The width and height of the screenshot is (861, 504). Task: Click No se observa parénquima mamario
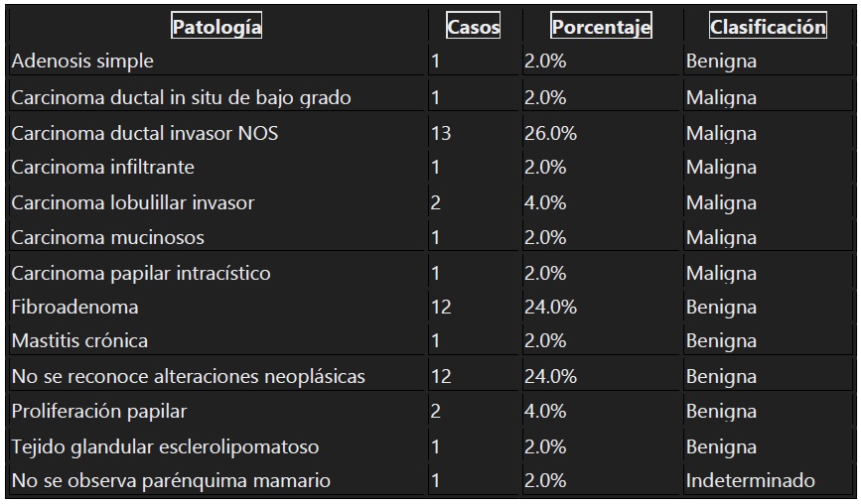[x=171, y=481]
